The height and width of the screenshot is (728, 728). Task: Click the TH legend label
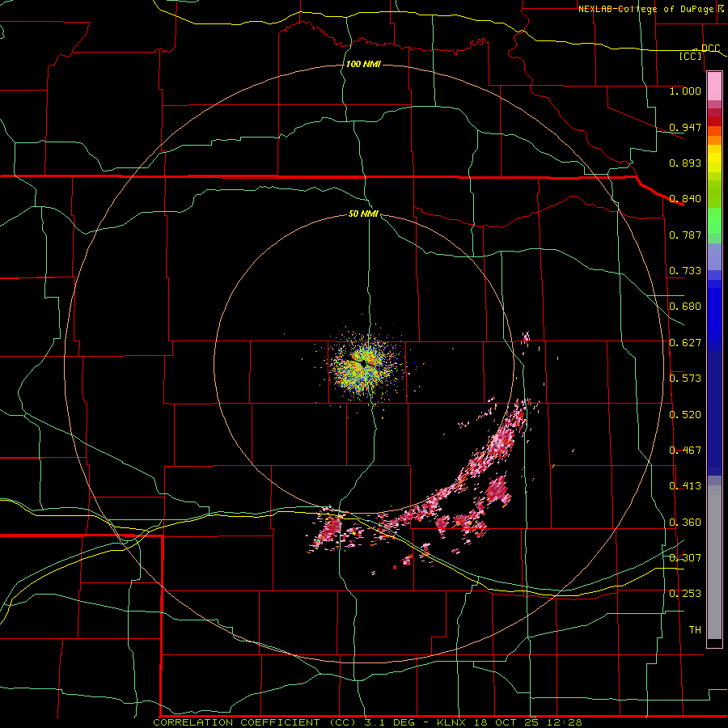coord(695,630)
